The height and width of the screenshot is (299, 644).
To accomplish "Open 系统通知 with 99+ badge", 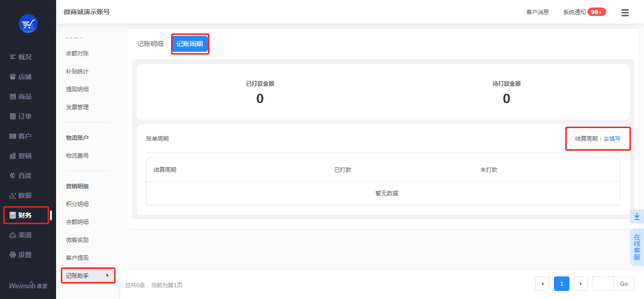I will tap(585, 12).
